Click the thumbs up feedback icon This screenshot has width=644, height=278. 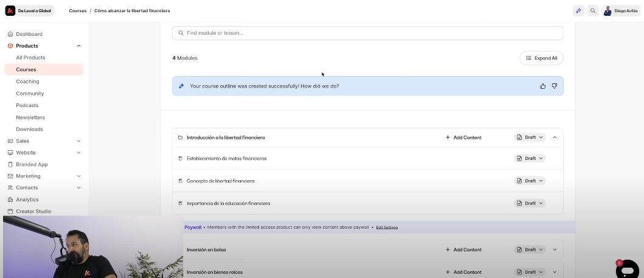click(542, 86)
